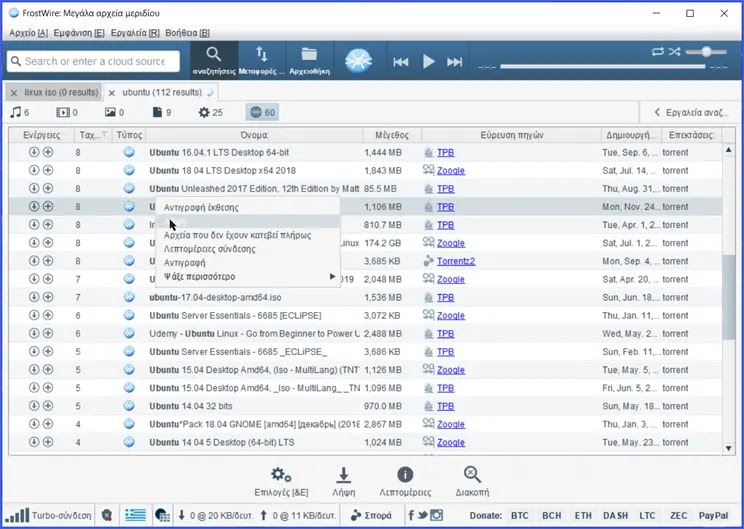Viewport: 744px width, 529px height.
Task: Click the cloud search input field
Action: pos(93,61)
